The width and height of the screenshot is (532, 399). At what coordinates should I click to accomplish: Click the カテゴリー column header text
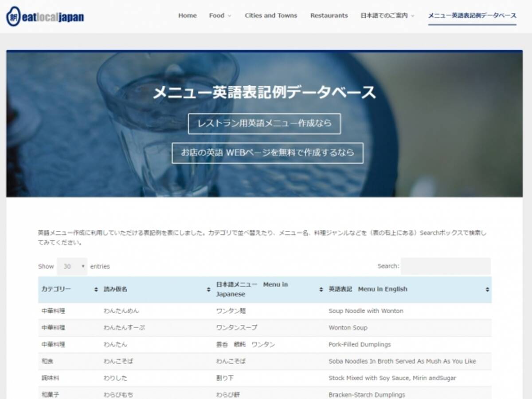56,289
